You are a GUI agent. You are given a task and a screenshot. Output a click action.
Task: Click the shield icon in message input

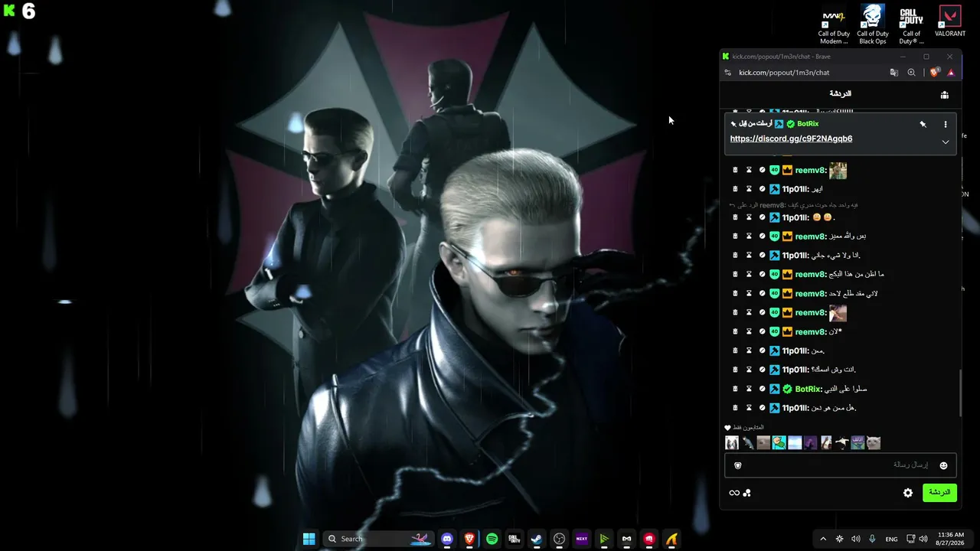[738, 465]
